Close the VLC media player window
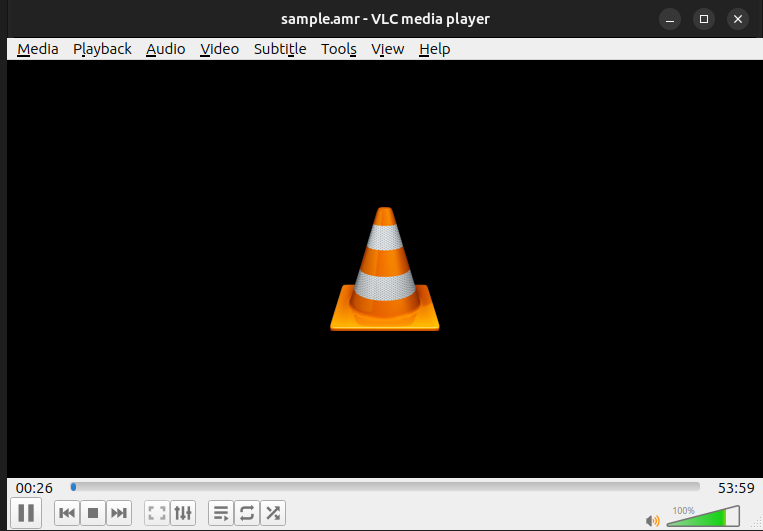Screen dimensions: 763x531 click(x=738, y=19)
